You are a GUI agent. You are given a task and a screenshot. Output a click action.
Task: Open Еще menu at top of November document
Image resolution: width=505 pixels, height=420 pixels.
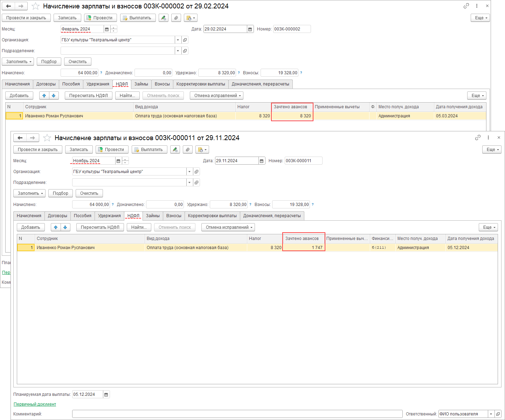pyautogui.click(x=492, y=150)
